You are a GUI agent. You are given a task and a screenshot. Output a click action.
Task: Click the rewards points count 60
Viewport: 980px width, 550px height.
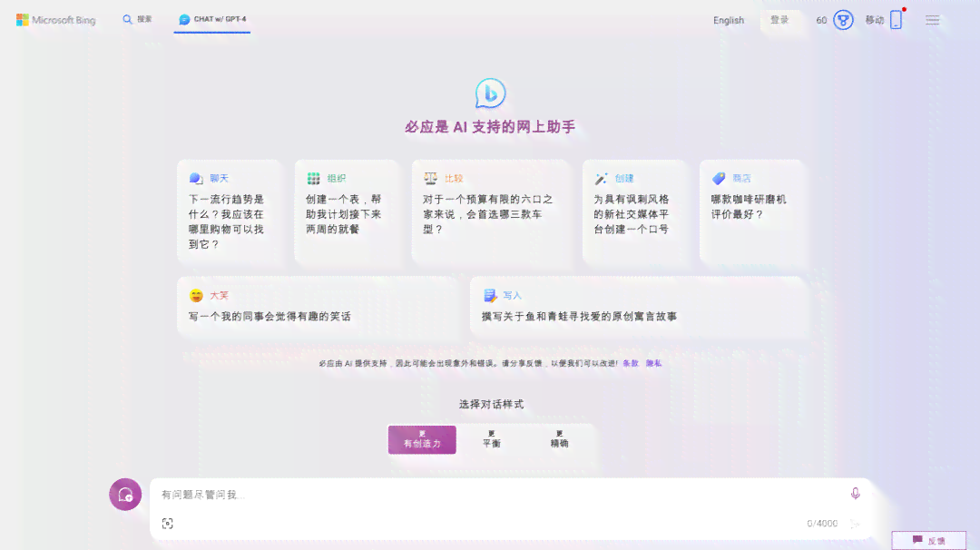821,20
